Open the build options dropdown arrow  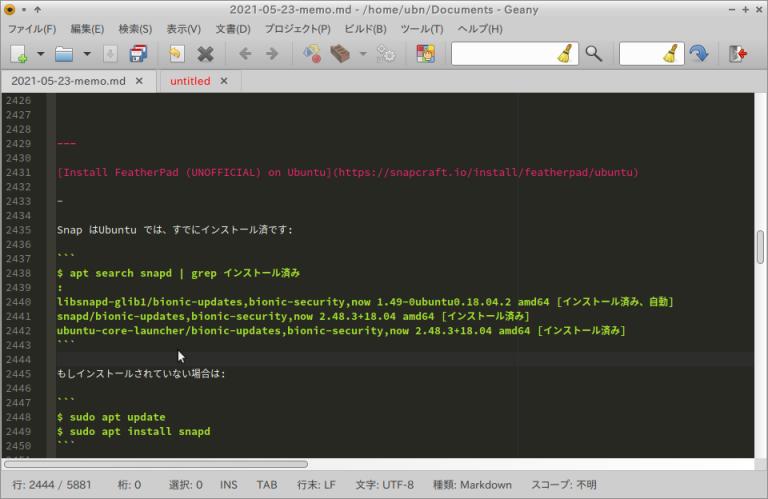pos(363,54)
